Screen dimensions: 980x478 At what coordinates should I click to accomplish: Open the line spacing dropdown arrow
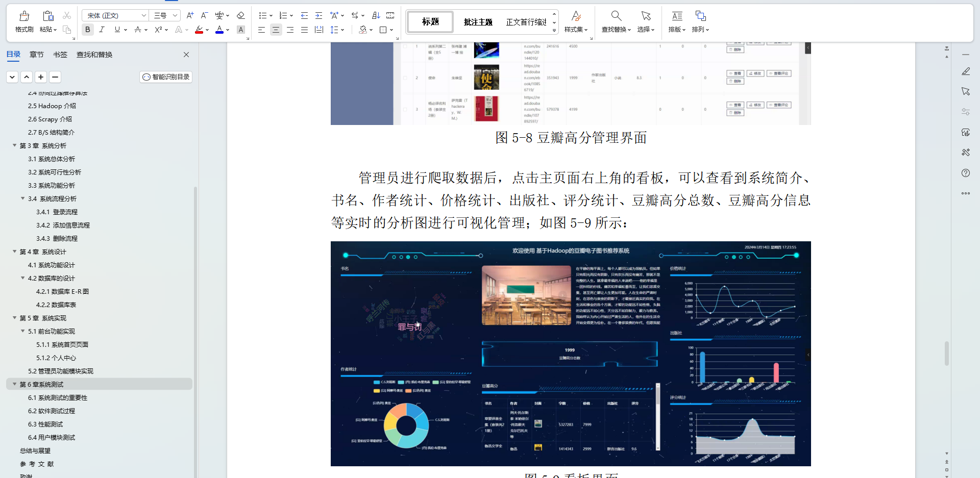pos(342,30)
